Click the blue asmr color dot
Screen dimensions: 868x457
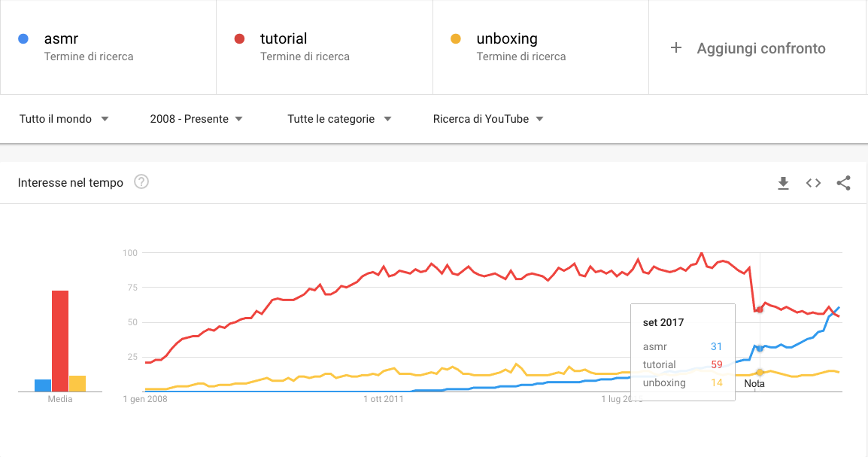click(x=23, y=39)
